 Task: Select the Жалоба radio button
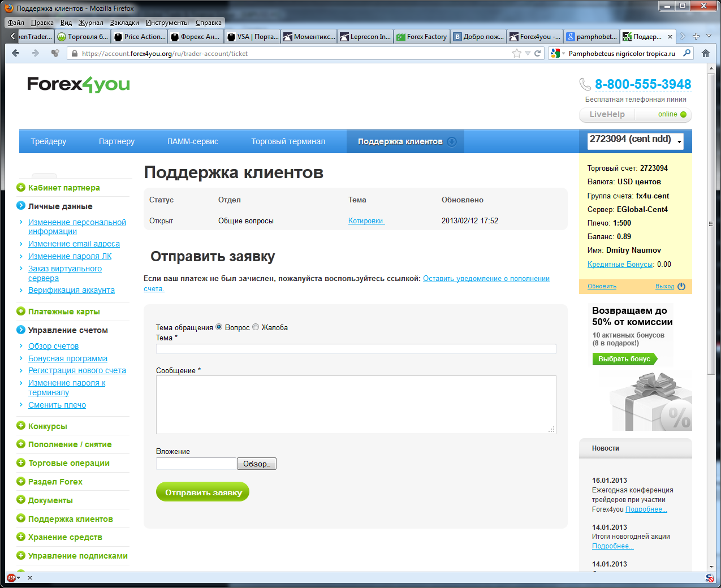point(256,327)
